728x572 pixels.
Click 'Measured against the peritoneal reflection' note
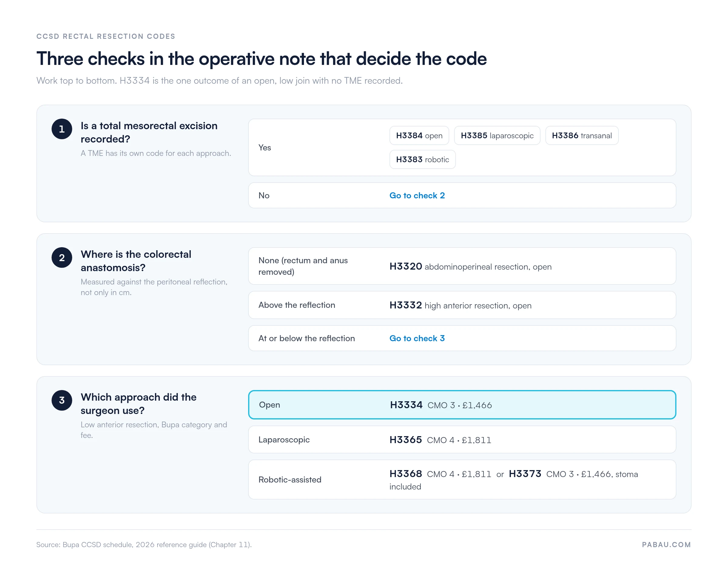pos(154,287)
